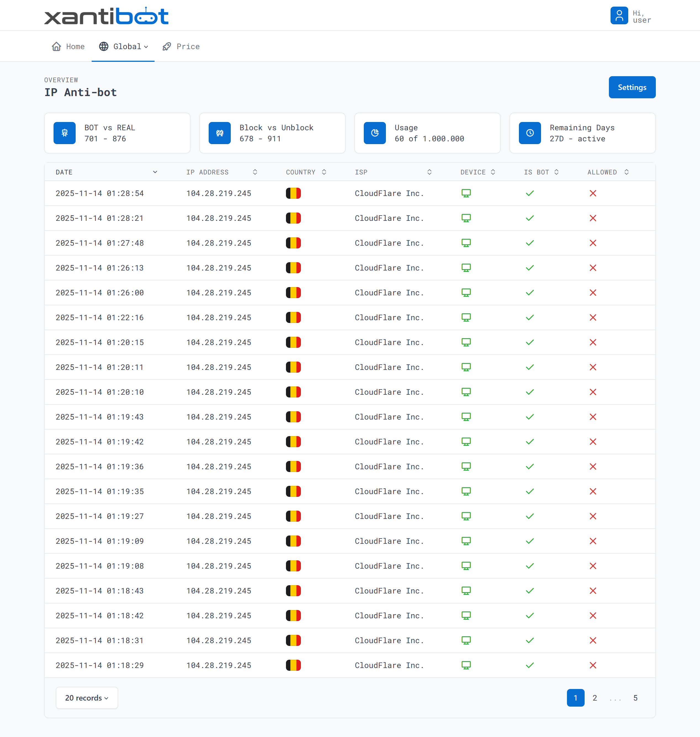Open the 20 records dropdown
The height and width of the screenshot is (737, 700).
point(87,698)
